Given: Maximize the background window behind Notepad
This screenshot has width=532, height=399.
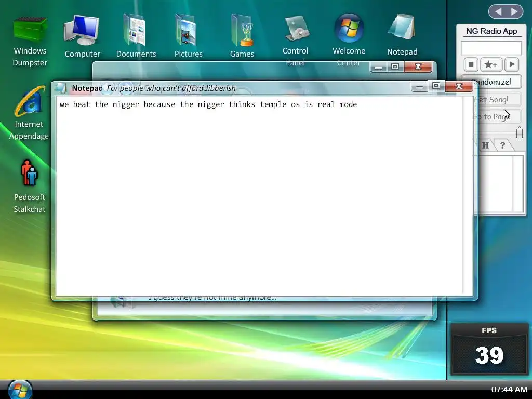Looking at the screenshot, I should [395, 67].
